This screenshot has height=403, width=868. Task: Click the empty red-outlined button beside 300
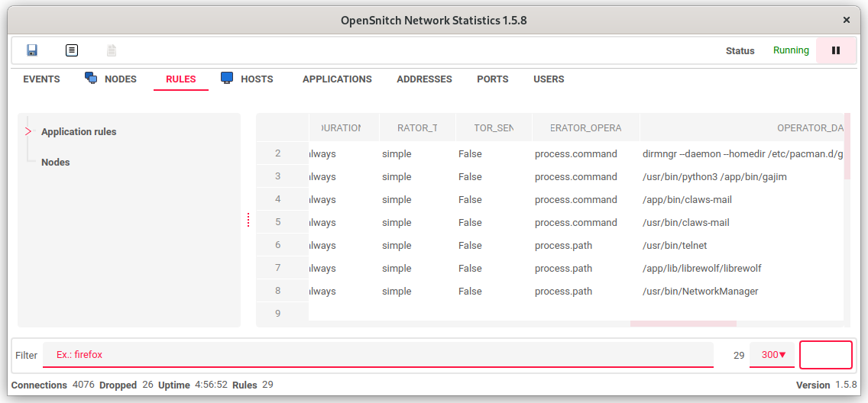(x=826, y=355)
